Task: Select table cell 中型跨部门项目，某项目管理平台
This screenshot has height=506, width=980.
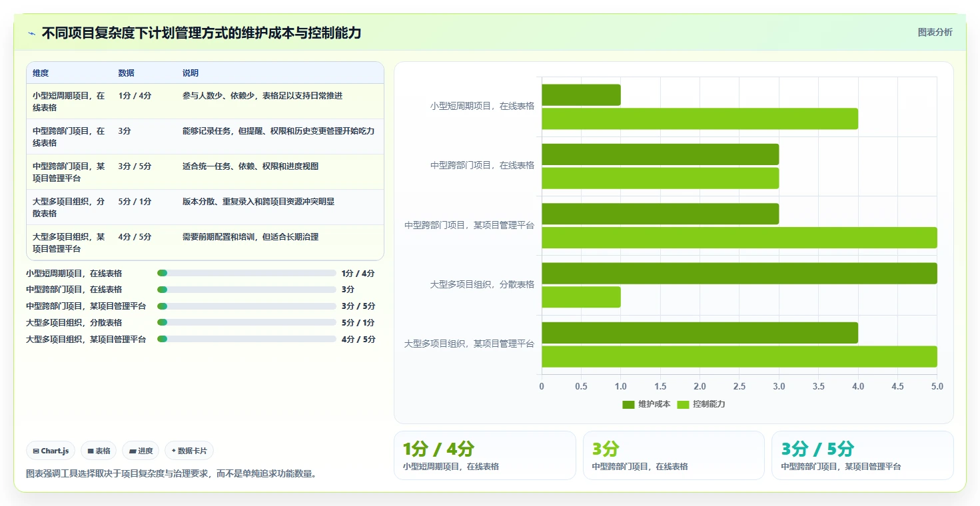Action: (69, 172)
